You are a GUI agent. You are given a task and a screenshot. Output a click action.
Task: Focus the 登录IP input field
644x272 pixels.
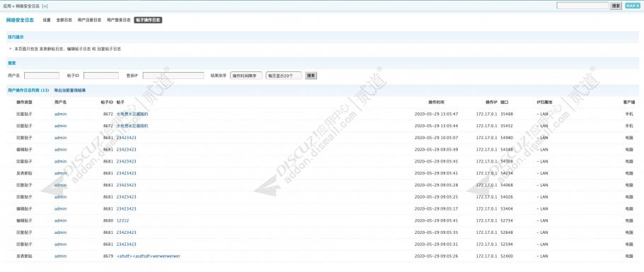click(x=173, y=76)
